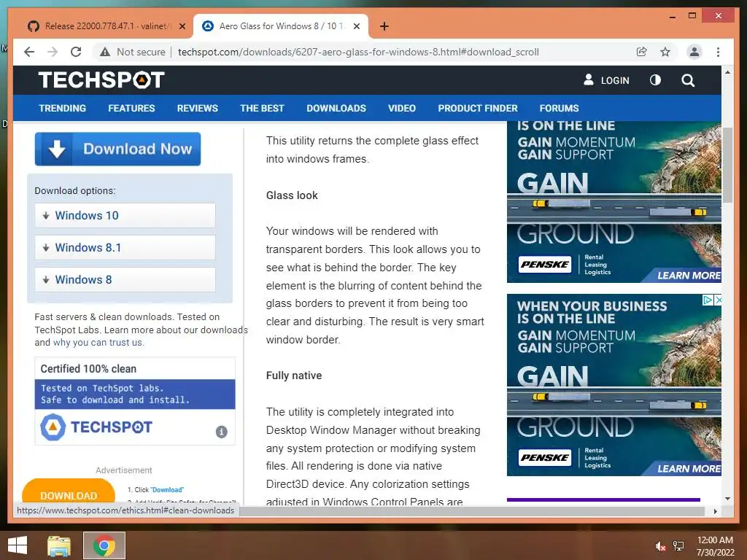Toggle the dark mode contrast icon
The image size is (747, 560).
click(656, 80)
